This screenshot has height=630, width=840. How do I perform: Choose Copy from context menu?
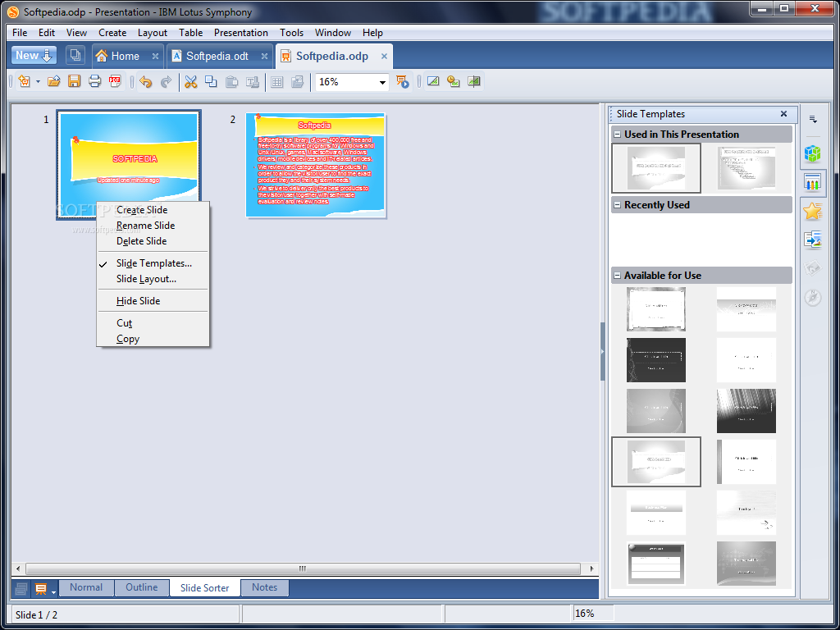pos(153,339)
